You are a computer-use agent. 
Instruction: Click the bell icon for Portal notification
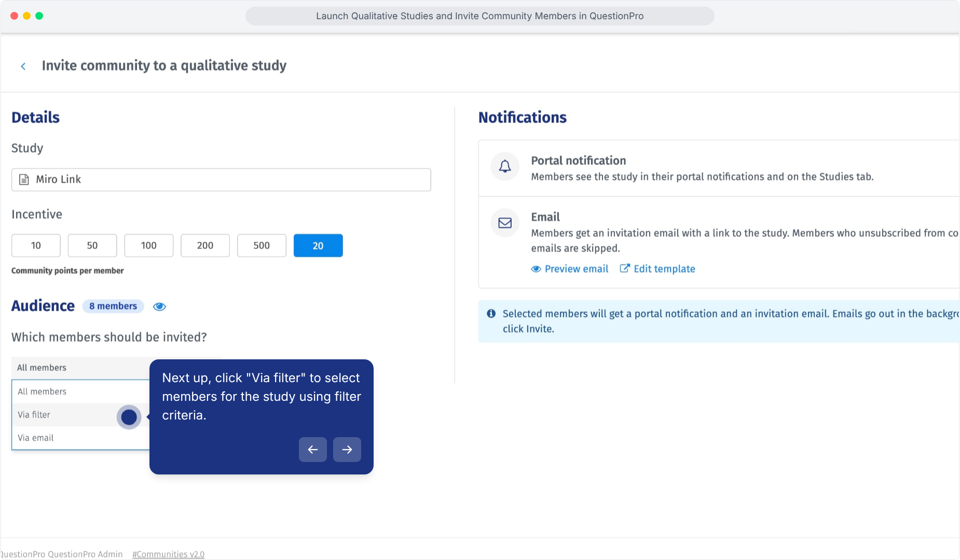pyautogui.click(x=505, y=166)
